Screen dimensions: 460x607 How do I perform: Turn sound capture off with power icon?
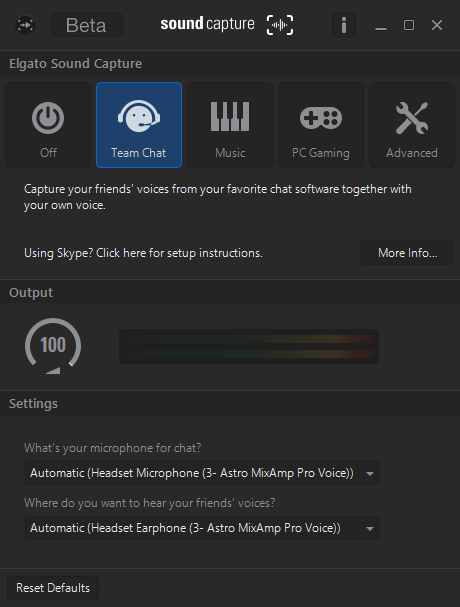click(x=48, y=125)
